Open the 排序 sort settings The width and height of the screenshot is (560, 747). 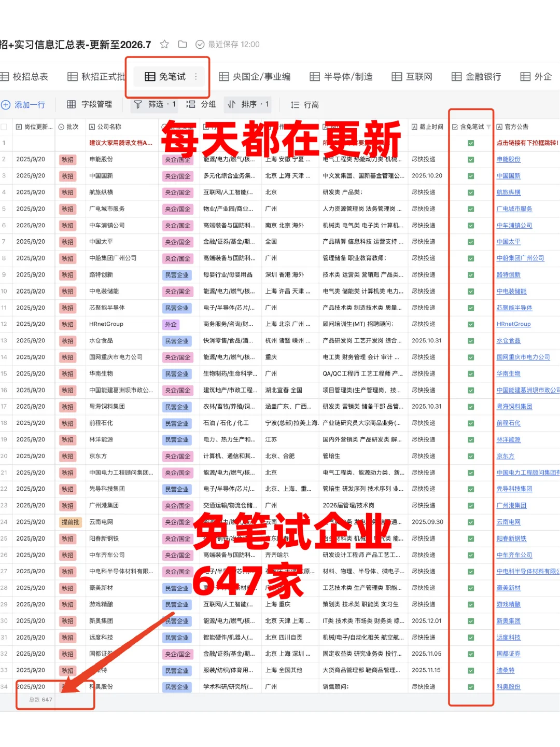coord(248,104)
